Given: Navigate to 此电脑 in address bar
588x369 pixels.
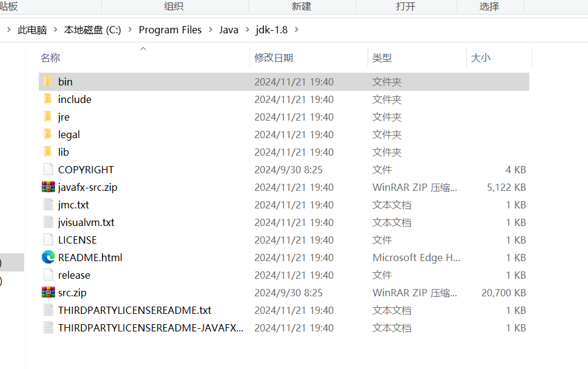Looking at the screenshot, I should [x=32, y=30].
